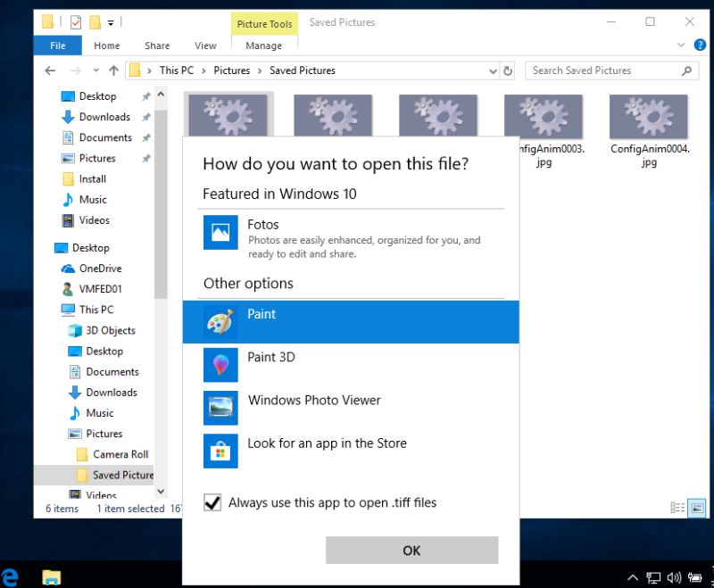The width and height of the screenshot is (714, 588).
Task: Open the Share menu tab
Action: pos(156,45)
